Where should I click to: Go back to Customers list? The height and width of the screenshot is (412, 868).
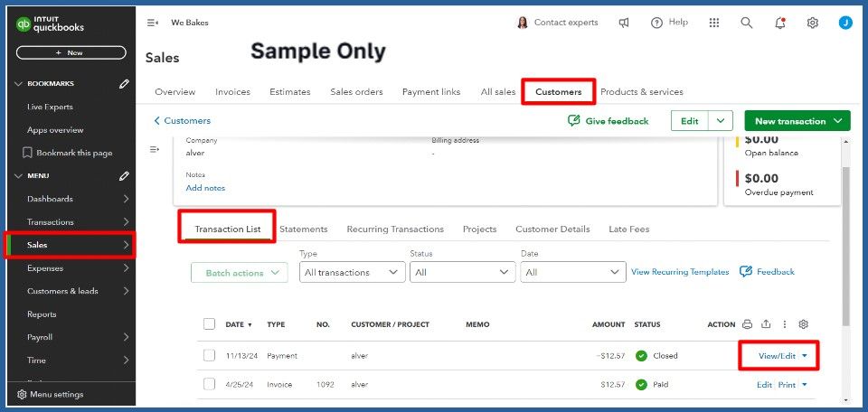click(182, 120)
